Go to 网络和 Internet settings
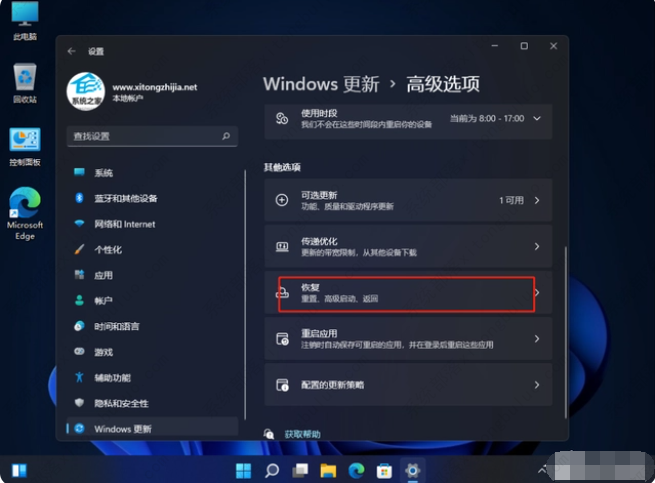Screen dimensions: 655x483 coord(124,224)
